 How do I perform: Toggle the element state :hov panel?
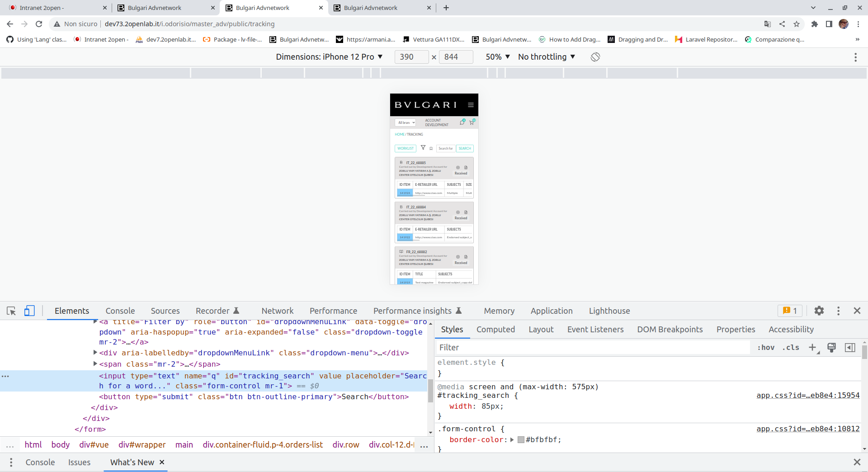(x=766, y=348)
